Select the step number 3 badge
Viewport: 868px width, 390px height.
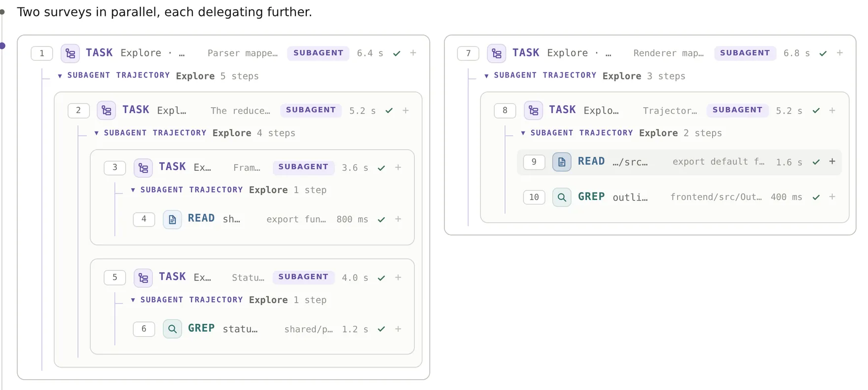pos(115,167)
